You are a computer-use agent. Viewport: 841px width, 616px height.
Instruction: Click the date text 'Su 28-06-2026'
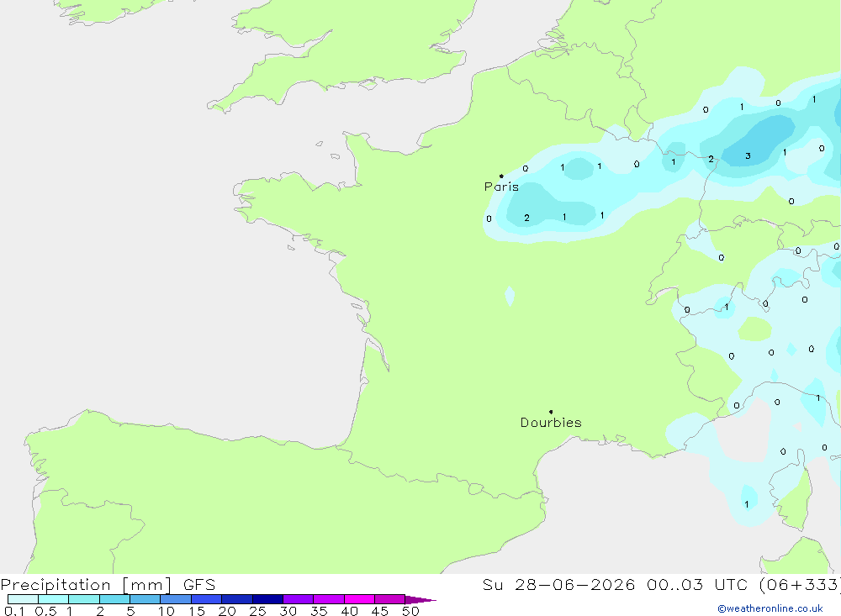[x=558, y=585]
